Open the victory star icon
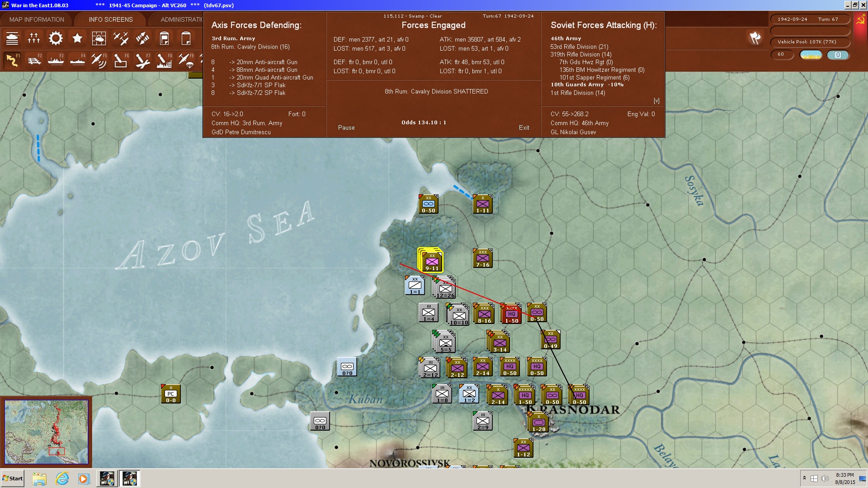The image size is (868, 488). pyautogui.click(x=77, y=38)
